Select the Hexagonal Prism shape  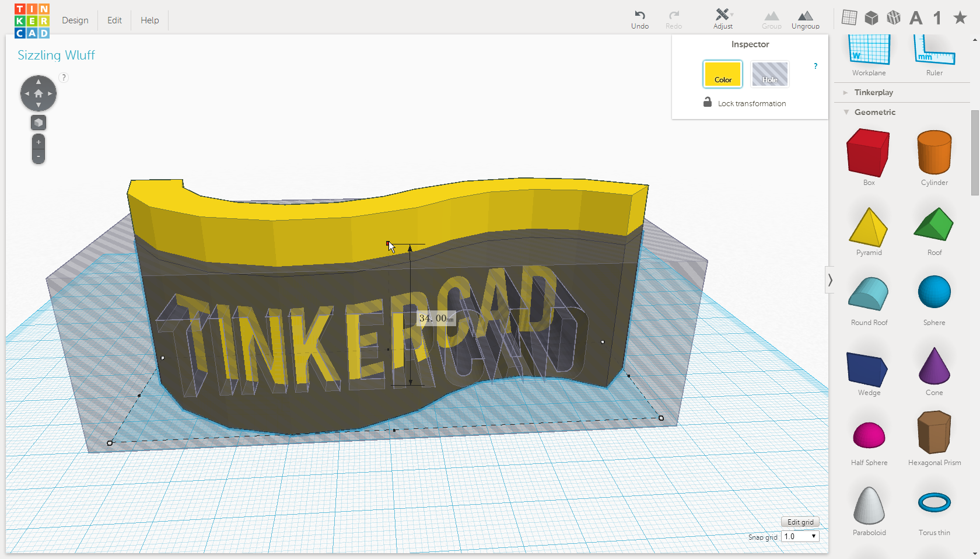pos(934,433)
